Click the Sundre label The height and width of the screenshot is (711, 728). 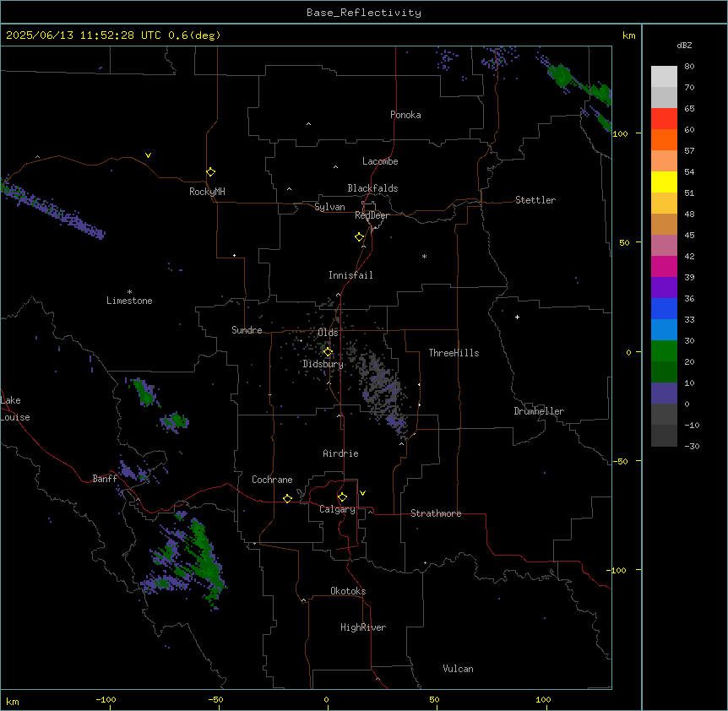point(247,330)
